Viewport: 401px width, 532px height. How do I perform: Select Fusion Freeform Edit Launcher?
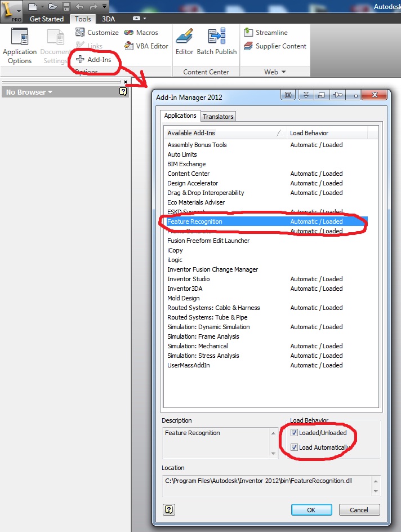(x=267, y=241)
